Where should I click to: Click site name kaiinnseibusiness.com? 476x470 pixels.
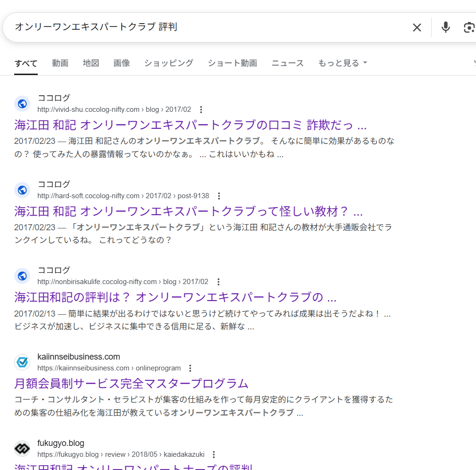click(79, 357)
